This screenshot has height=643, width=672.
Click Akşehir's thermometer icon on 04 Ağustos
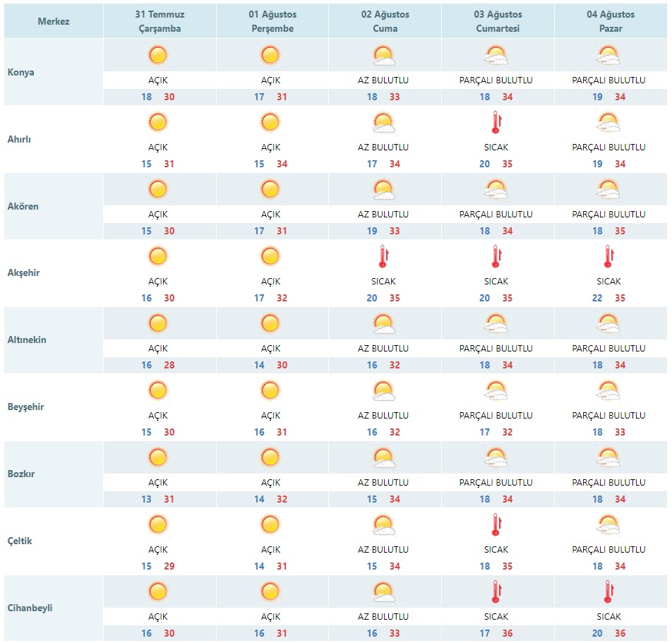click(x=608, y=257)
